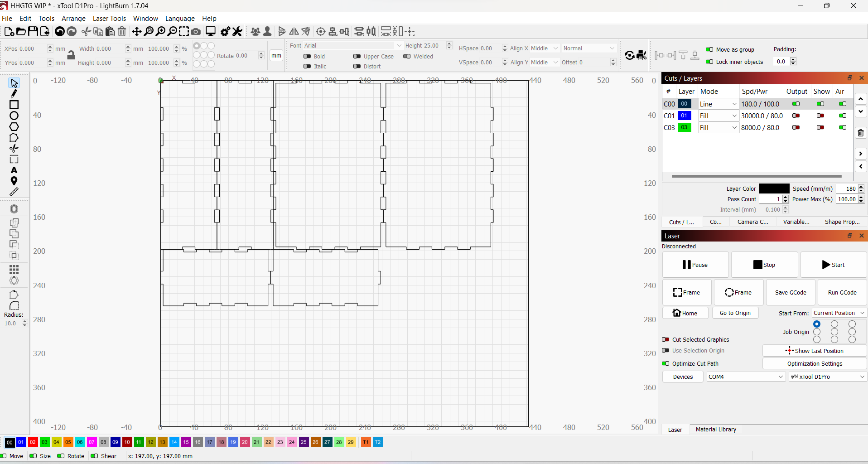Screen dimensions: 868x464
Task: Open Optimization Settings
Action: [815, 363]
